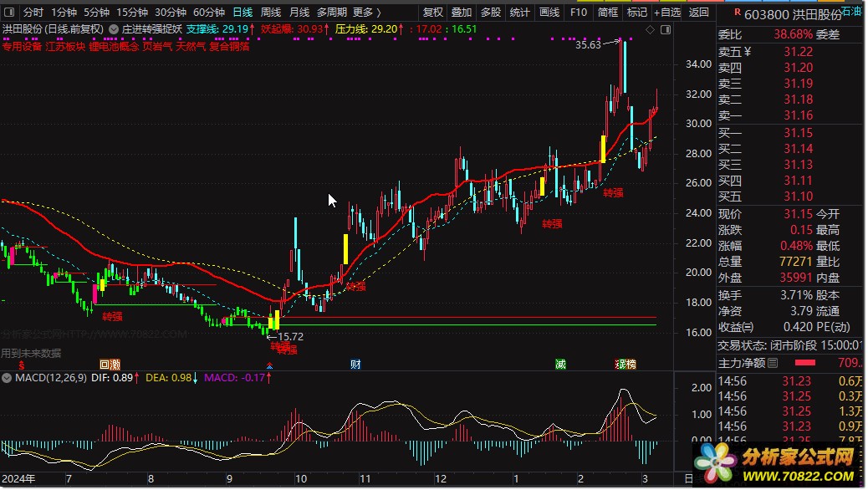Open the 锂电池概念 concept link
The image size is (868, 490).
[x=114, y=47]
